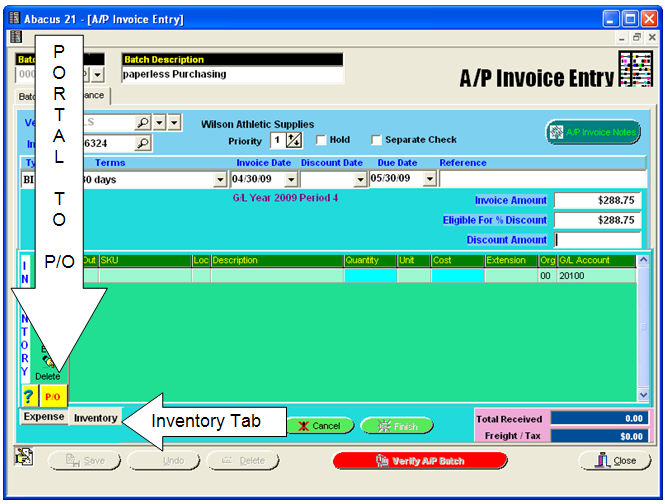Click the Finish button

397,426
